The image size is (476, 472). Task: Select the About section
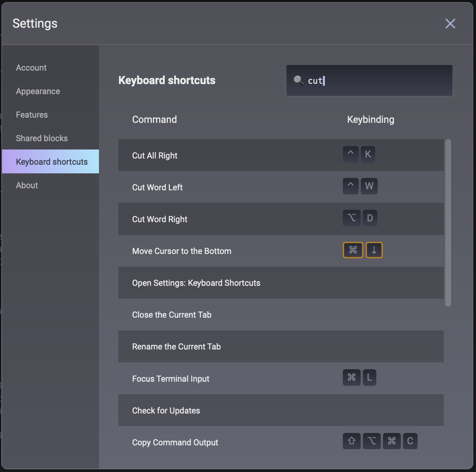click(27, 185)
